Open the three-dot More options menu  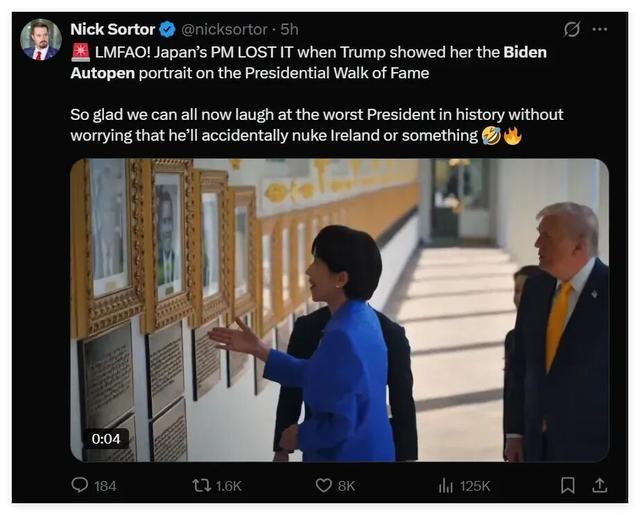click(x=599, y=29)
